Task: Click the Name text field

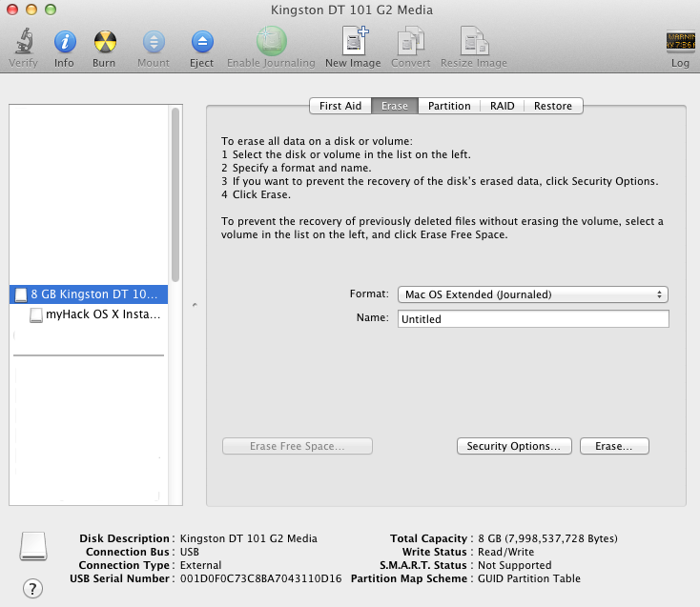Action: point(533,319)
